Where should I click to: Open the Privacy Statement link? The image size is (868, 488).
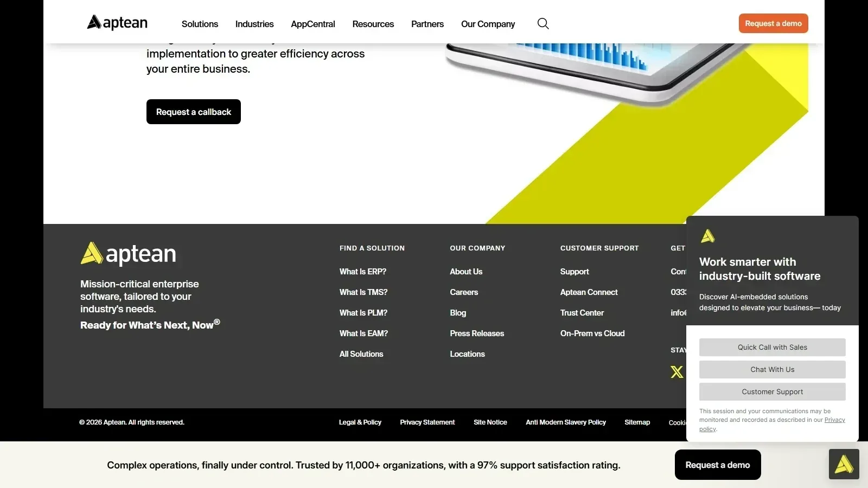[427, 422]
